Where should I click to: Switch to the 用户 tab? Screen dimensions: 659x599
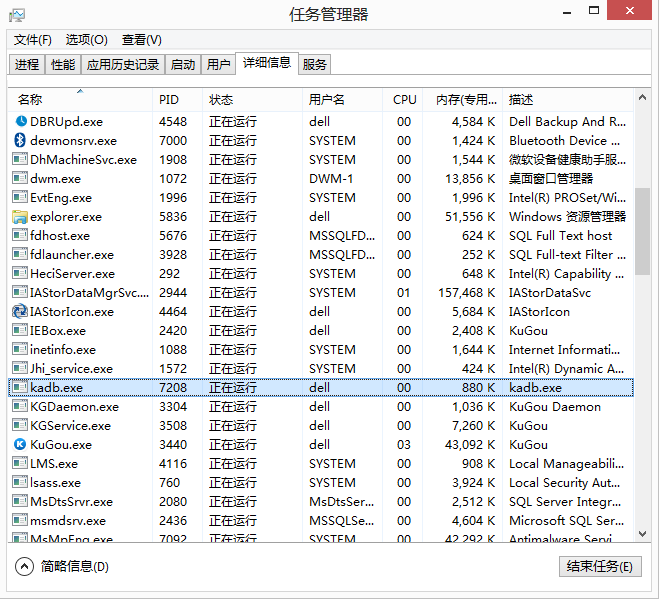[218, 64]
